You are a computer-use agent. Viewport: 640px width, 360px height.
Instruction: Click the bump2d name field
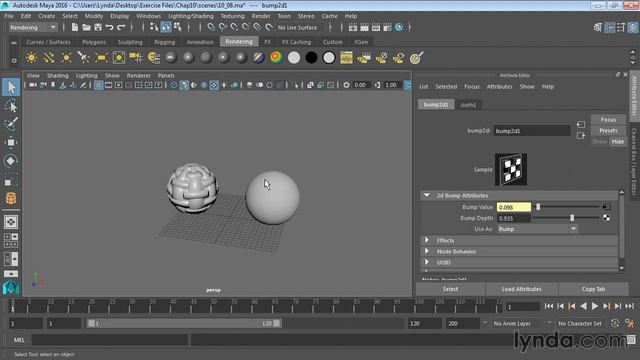point(531,131)
